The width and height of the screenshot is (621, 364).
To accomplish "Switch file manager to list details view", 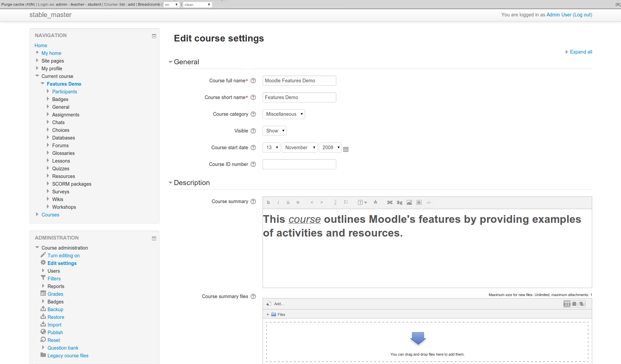I will pyautogui.click(x=574, y=304).
